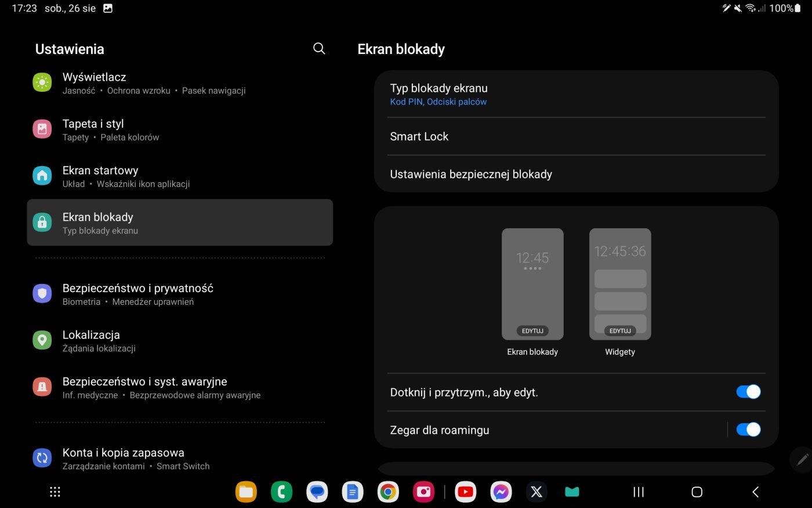
Task: Open Bezpieczeństwo i syst. awaryjne alert icon
Action: 42,387
